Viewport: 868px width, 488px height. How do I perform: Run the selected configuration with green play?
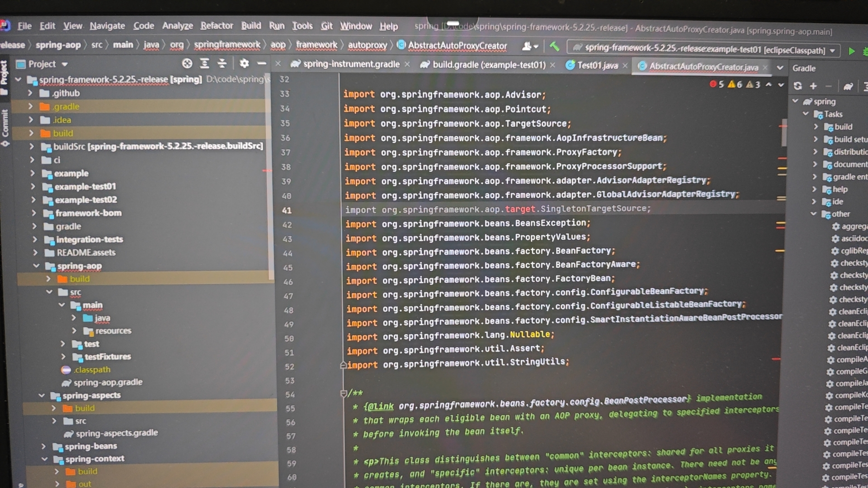click(x=852, y=51)
